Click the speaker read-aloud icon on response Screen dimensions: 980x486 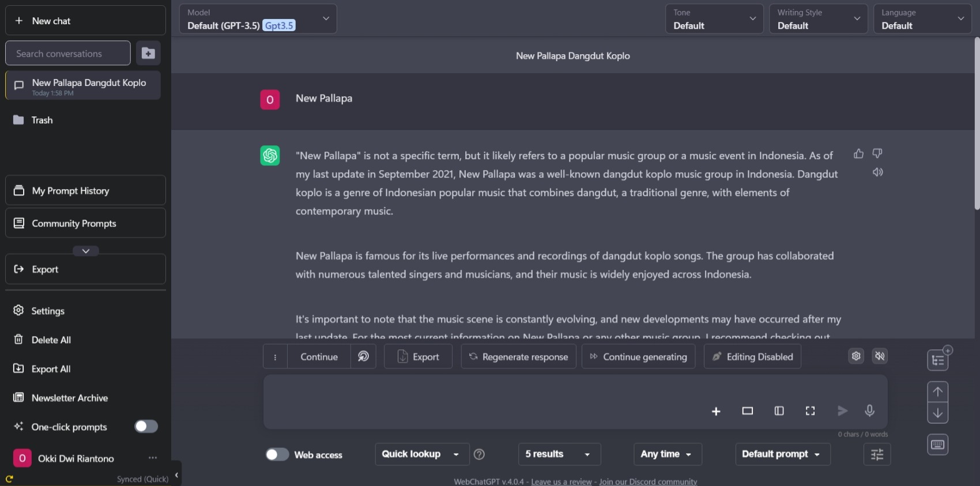tap(877, 172)
